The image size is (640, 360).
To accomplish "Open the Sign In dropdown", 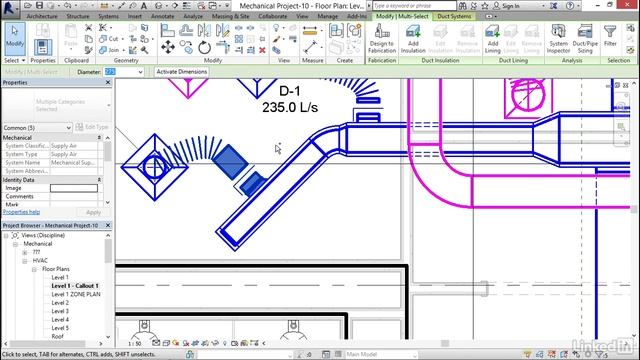I will click(543, 6).
